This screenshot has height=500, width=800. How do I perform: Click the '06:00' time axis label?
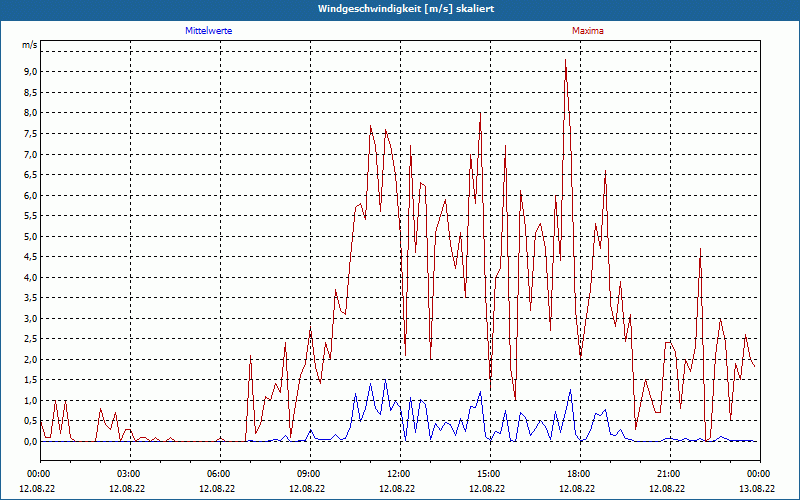coord(220,474)
